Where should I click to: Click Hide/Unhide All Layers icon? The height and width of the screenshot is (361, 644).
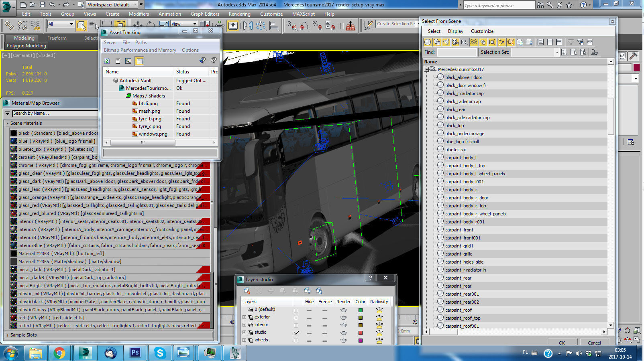coord(307,291)
